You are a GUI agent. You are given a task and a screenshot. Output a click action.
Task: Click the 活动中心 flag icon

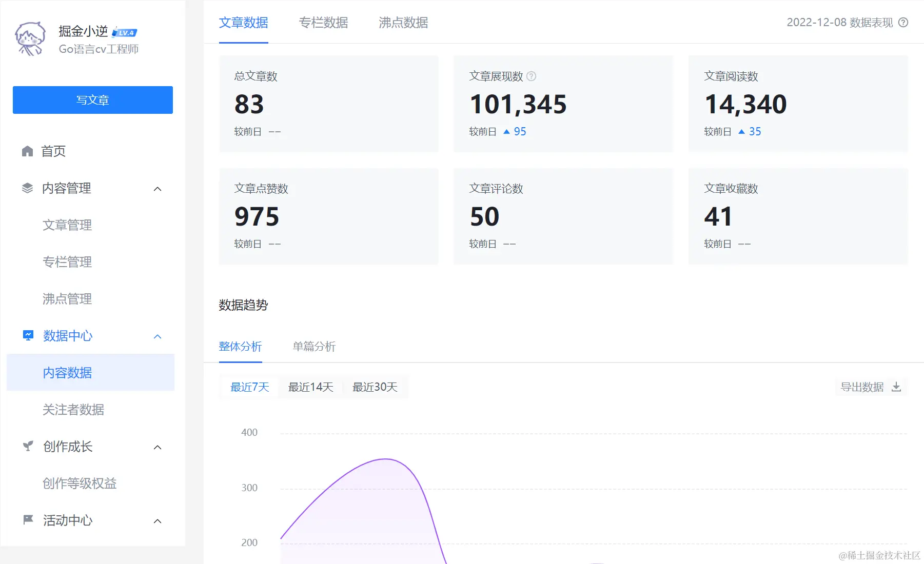pyautogui.click(x=28, y=520)
